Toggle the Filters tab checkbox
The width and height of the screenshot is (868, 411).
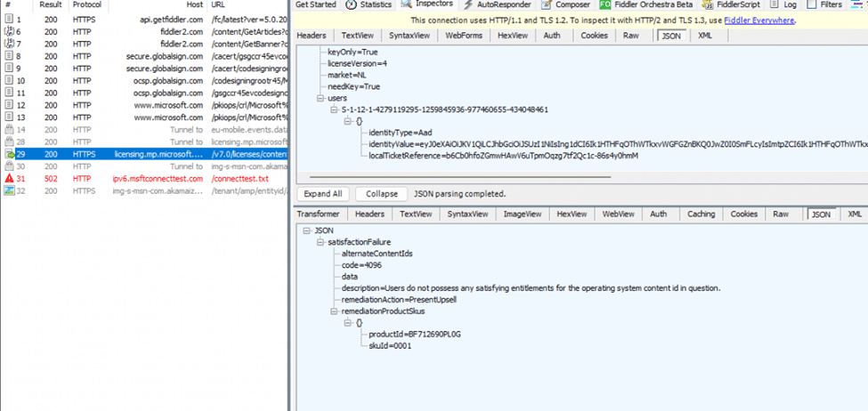click(812, 4)
